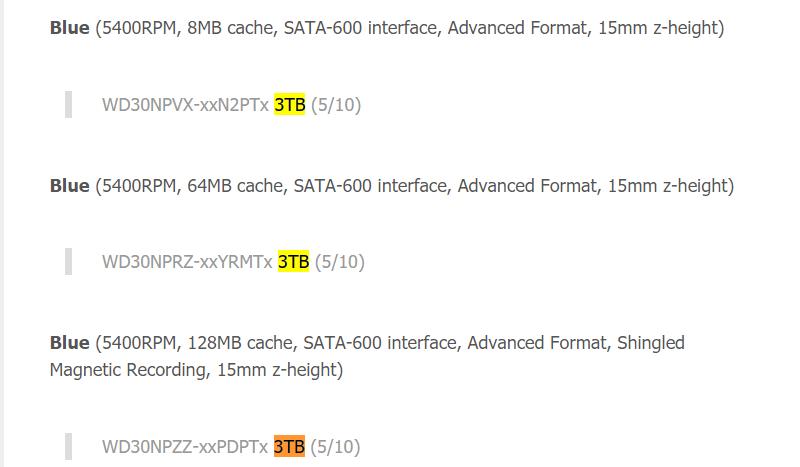The image size is (800, 467).
Task: Click the orange 3TB highlight beside WD30NPZZ
Action: 289,447
